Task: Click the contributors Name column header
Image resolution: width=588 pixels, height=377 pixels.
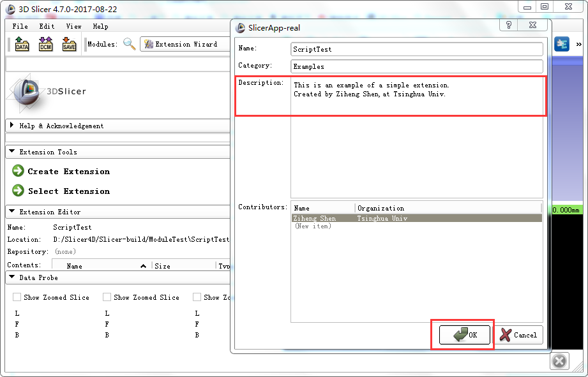Action: [323, 208]
